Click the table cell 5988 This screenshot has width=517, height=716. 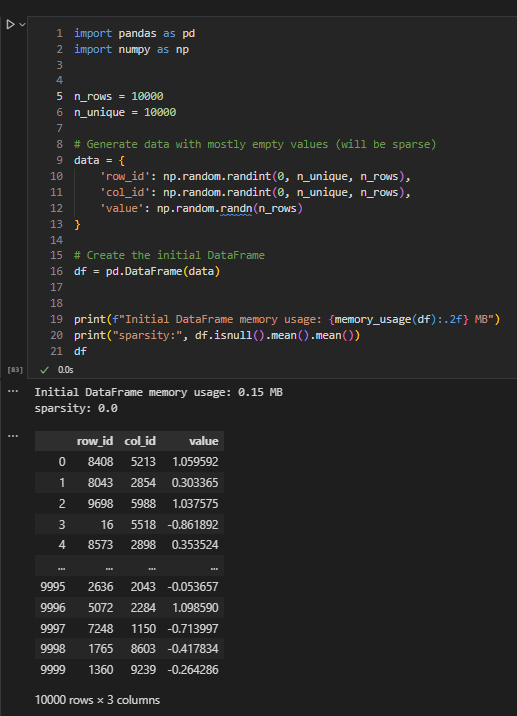coord(143,504)
